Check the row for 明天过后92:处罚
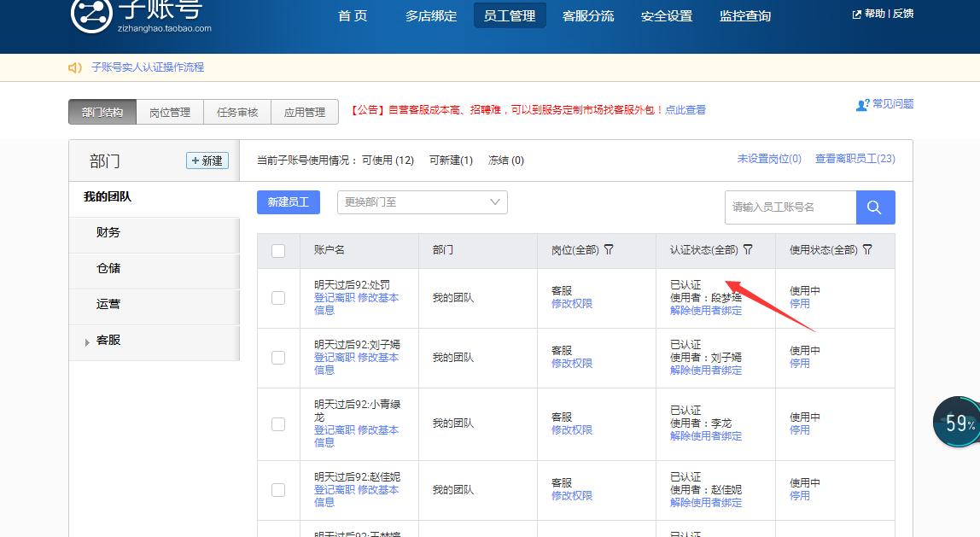The width and height of the screenshot is (980, 537). (277, 298)
